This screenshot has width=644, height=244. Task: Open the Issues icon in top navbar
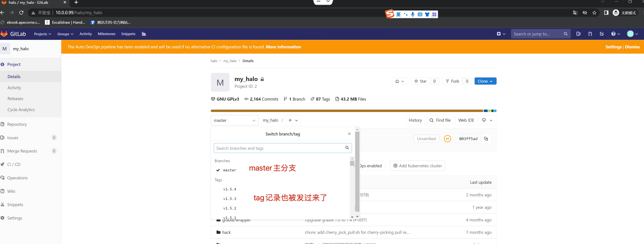[x=578, y=34]
